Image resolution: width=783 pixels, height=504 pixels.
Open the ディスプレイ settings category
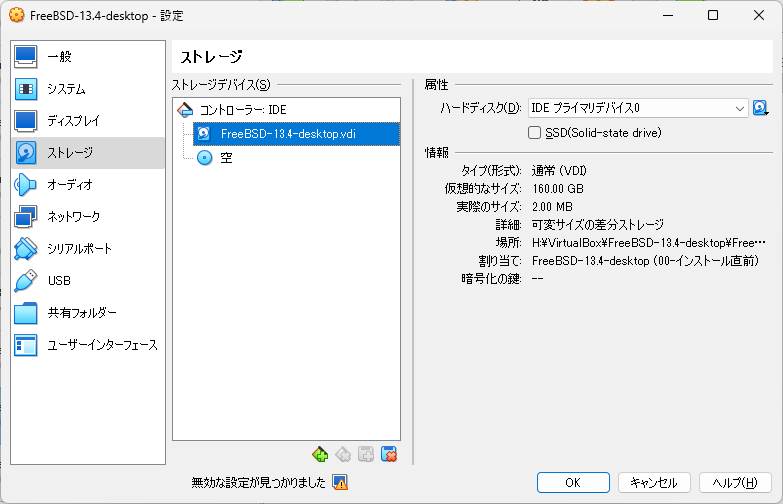coord(88,121)
